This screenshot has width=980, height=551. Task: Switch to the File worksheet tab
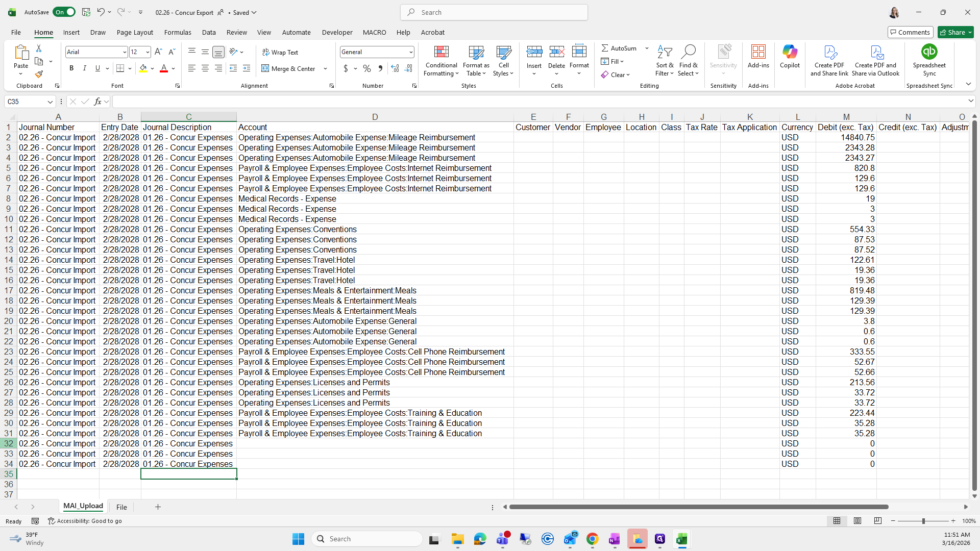click(121, 507)
